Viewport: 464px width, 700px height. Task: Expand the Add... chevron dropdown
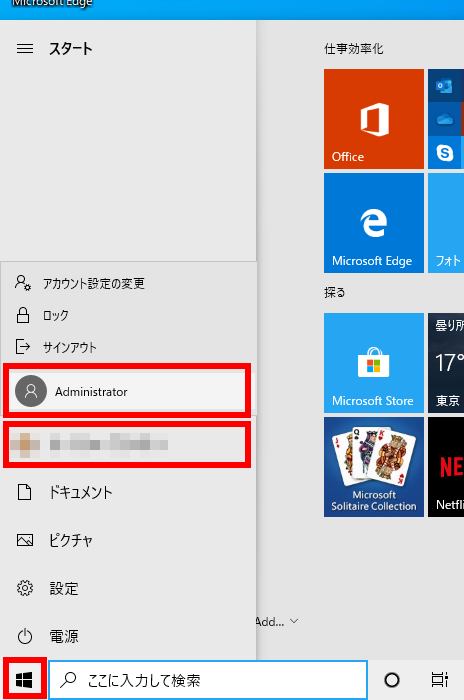tap(294, 621)
